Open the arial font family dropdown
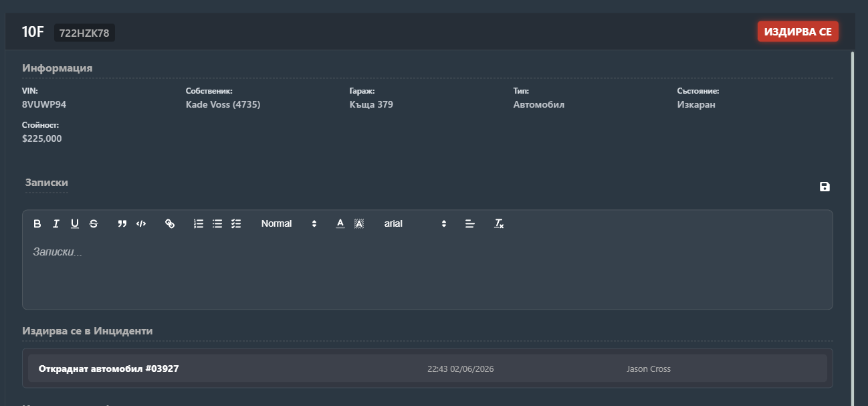 415,224
